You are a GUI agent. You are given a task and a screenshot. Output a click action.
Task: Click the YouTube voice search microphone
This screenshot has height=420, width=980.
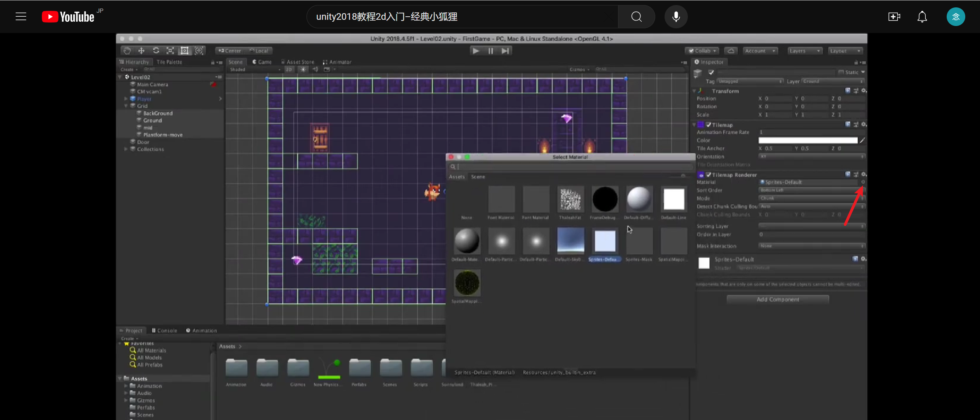[676, 17]
